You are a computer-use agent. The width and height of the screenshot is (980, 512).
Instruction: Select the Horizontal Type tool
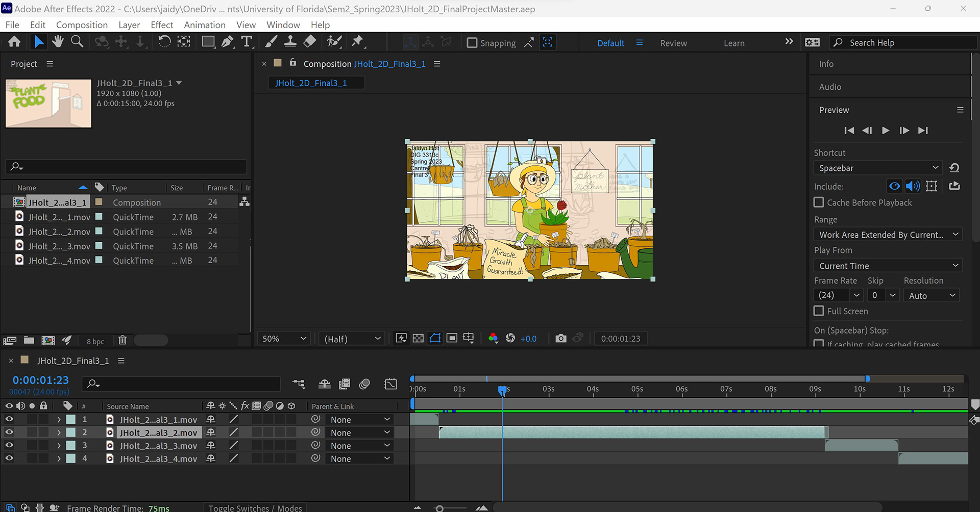[x=247, y=42]
